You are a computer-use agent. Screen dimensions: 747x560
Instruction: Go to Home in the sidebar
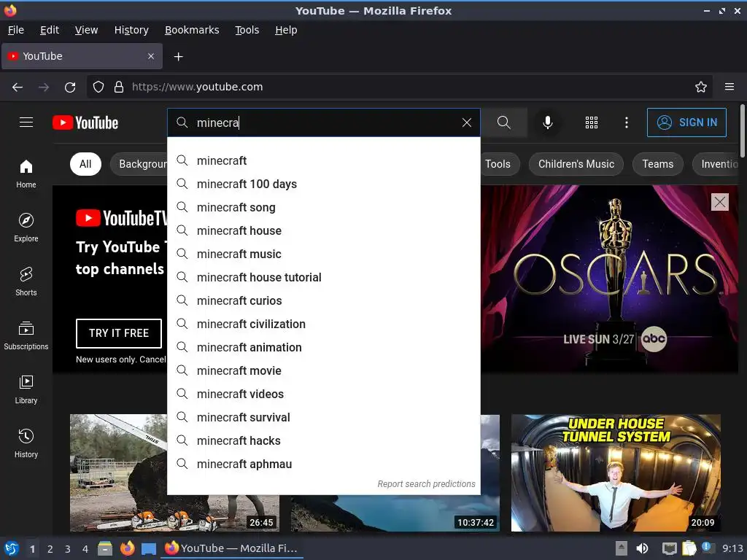[26, 174]
